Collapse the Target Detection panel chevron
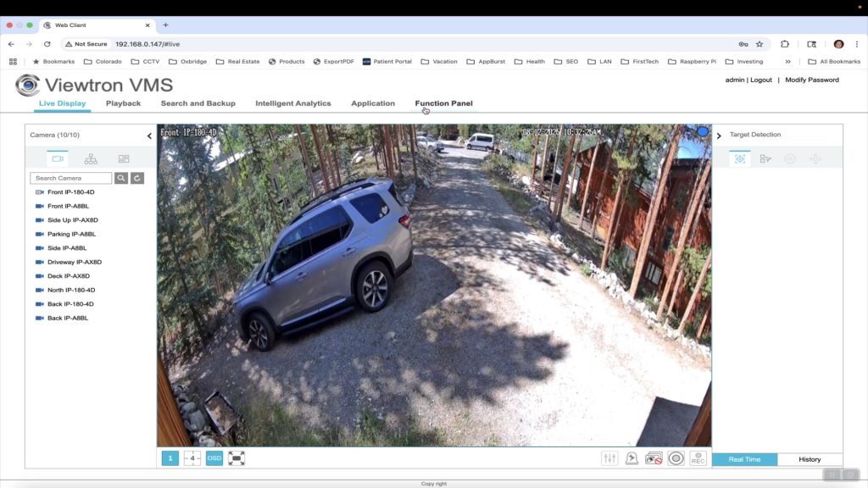Image resolution: width=868 pixels, height=488 pixels. (719, 136)
